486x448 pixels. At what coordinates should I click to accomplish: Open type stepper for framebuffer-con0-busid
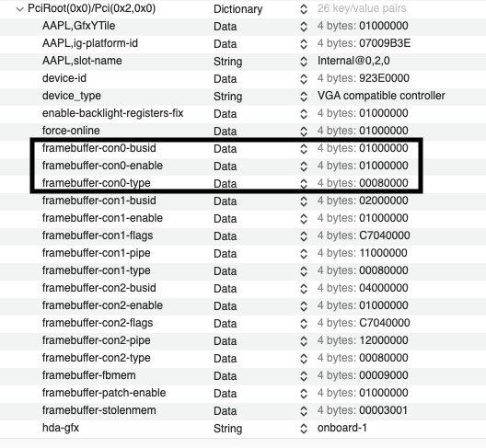pos(304,149)
